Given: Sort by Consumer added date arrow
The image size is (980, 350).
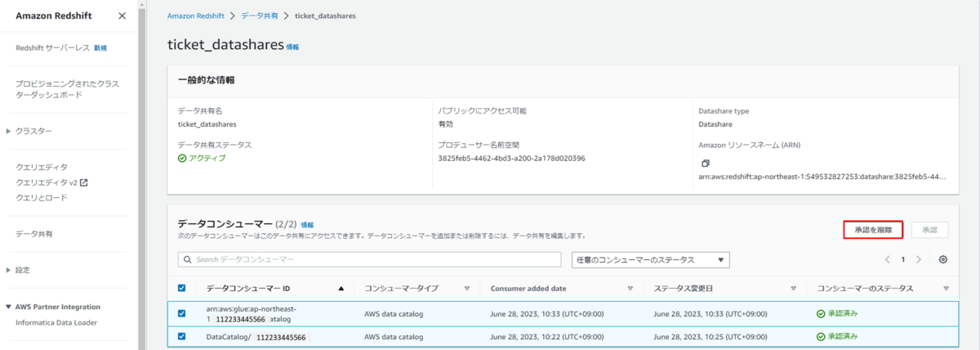Looking at the screenshot, I should coord(630,289).
